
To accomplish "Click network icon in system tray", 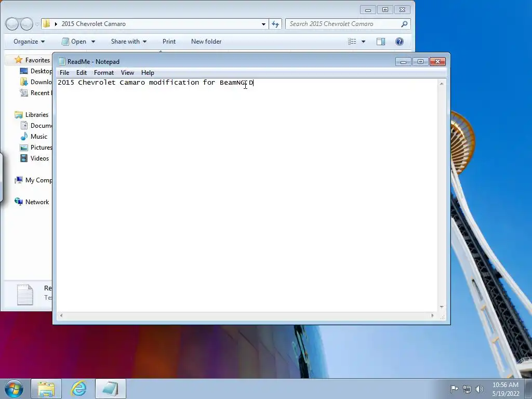I will point(467,389).
